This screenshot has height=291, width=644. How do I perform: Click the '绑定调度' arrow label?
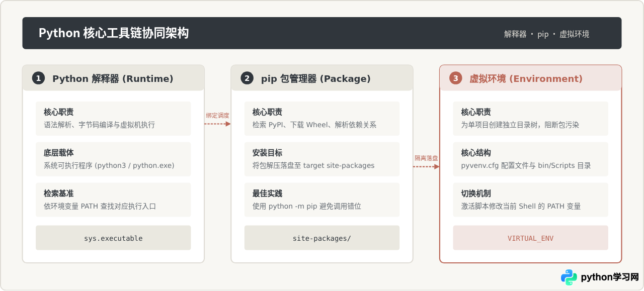tap(217, 116)
